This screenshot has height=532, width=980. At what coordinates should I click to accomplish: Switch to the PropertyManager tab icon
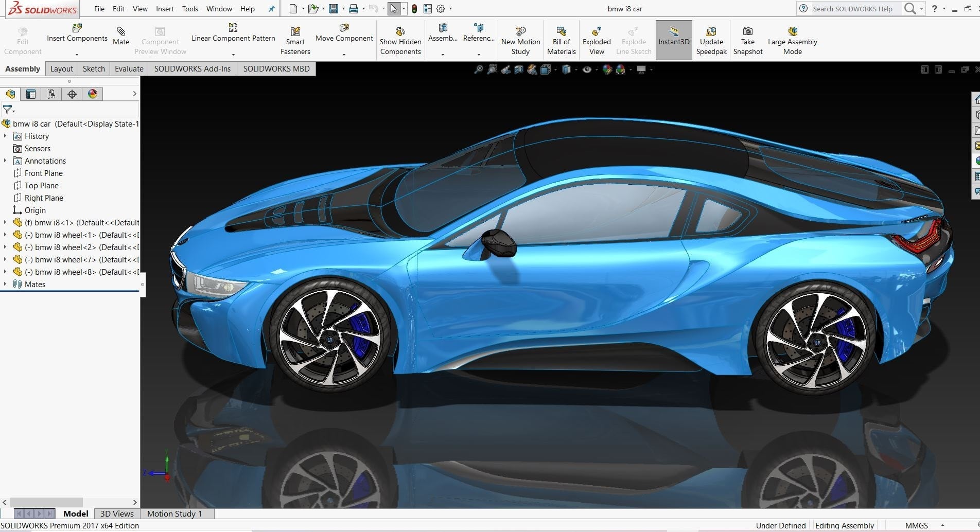[31, 94]
